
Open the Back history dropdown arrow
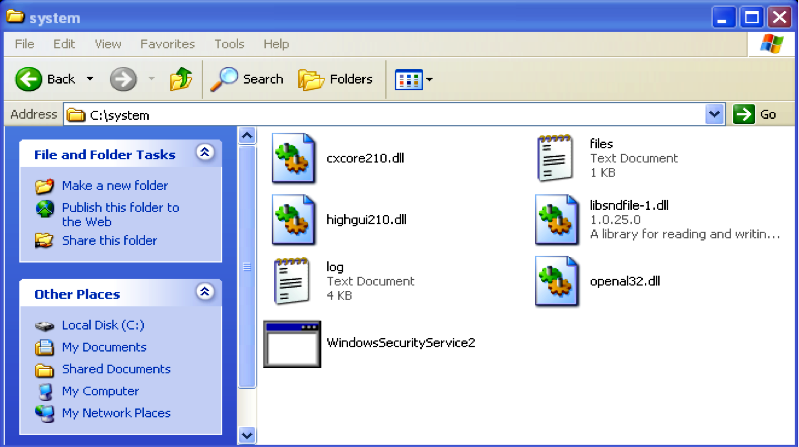click(x=90, y=79)
